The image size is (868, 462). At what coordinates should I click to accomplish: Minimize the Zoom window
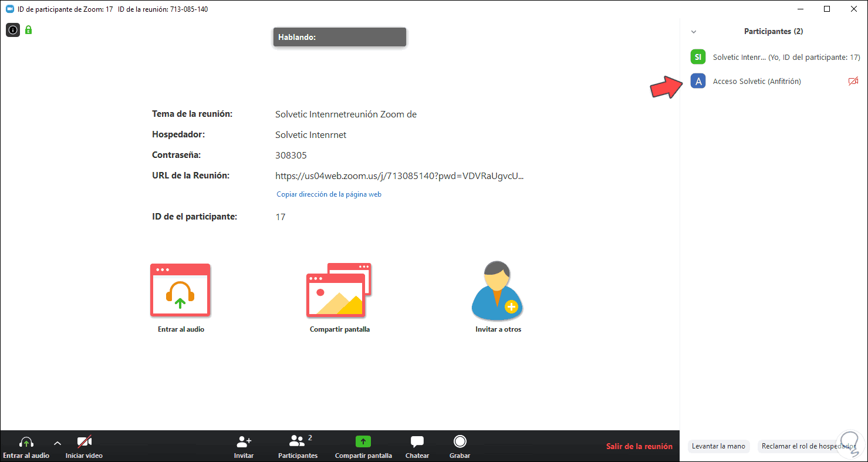pyautogui.click(x=801, y=9)
